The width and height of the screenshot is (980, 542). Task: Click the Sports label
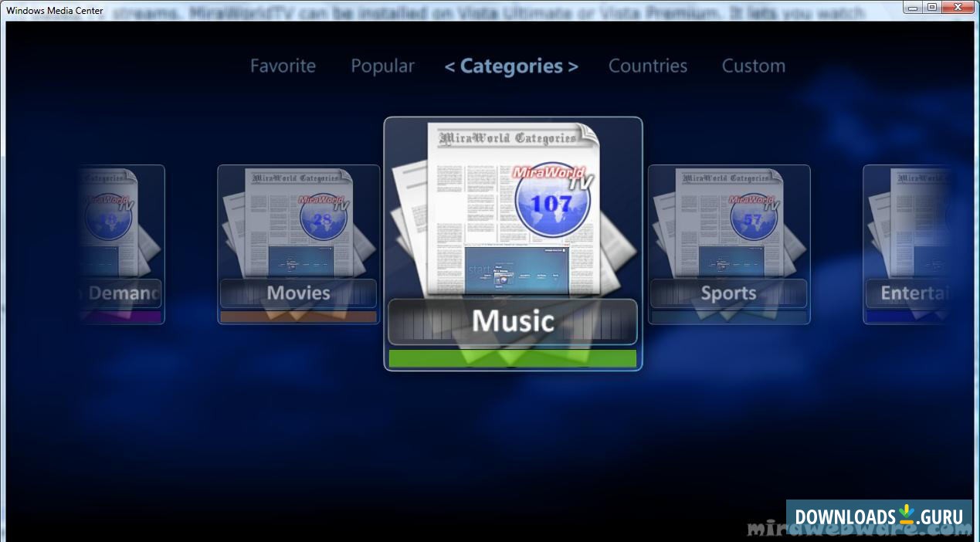click(x=728, y=293)
